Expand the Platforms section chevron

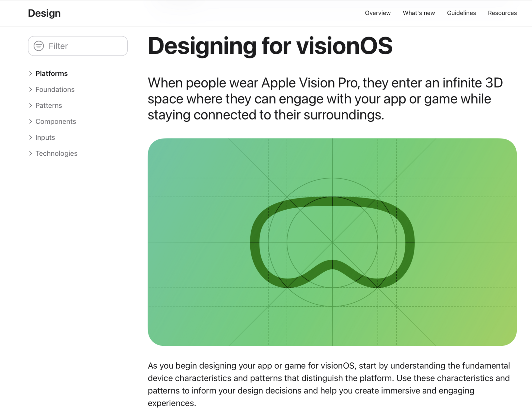click(30, 73)
